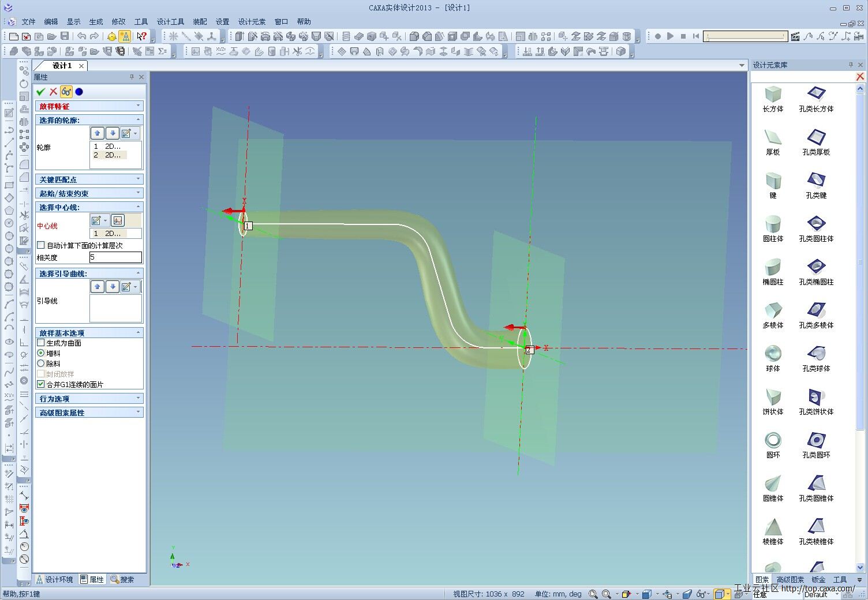Select second profile row in 轮廓 list

pos(109,155)
